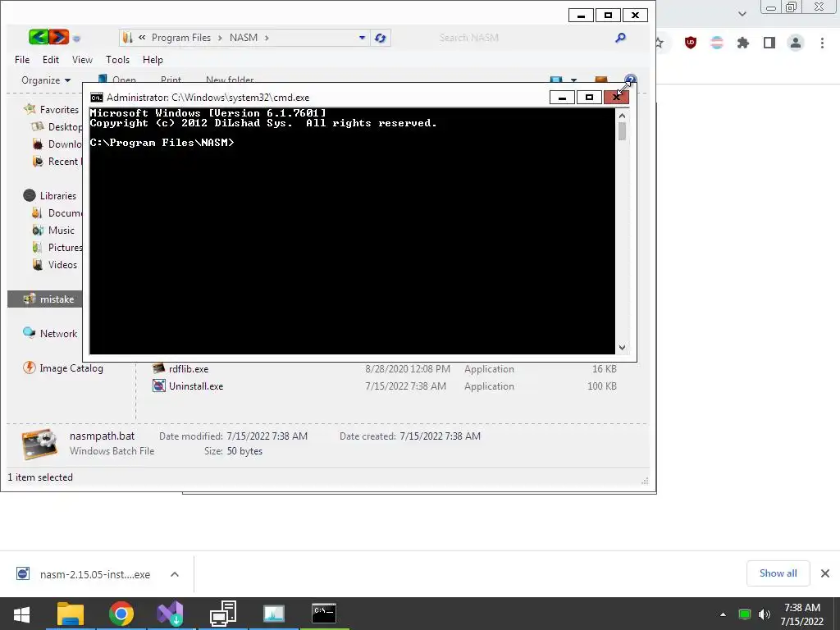Go back using the green Explorer arrow
The height and width of the screenshot is (630, 840).
click(38, 37)
